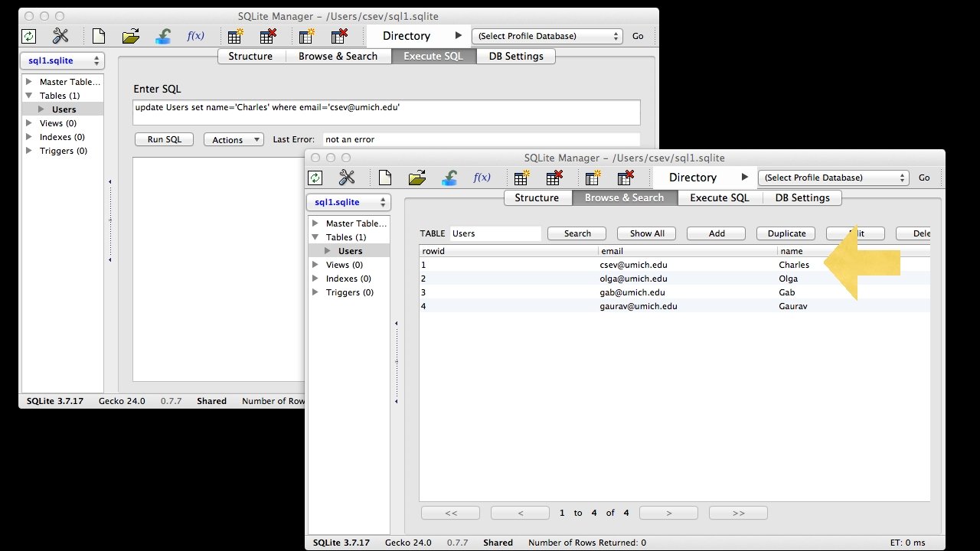Click the refresh icon in the back window toolbar
Screen dimensions: 980x551
pos(29,36)
